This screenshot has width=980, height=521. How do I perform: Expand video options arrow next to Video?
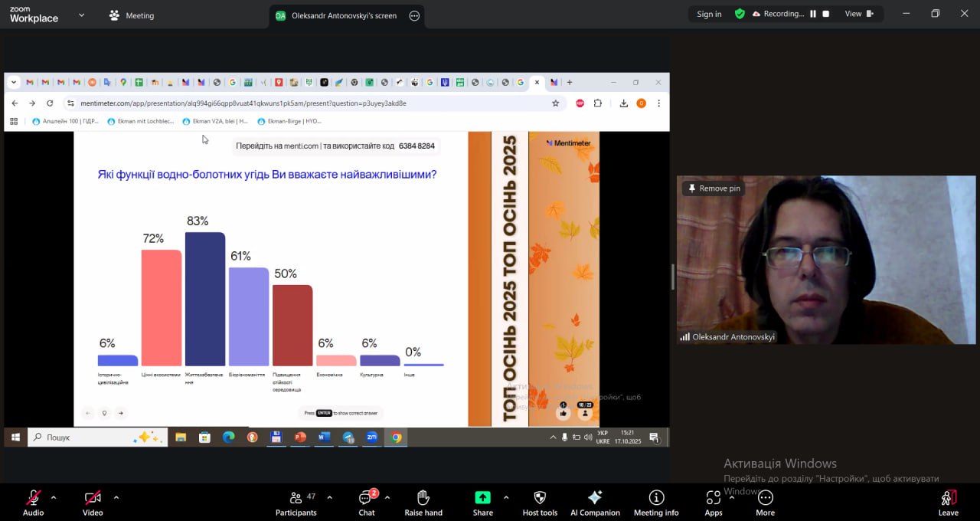point(116,497)
